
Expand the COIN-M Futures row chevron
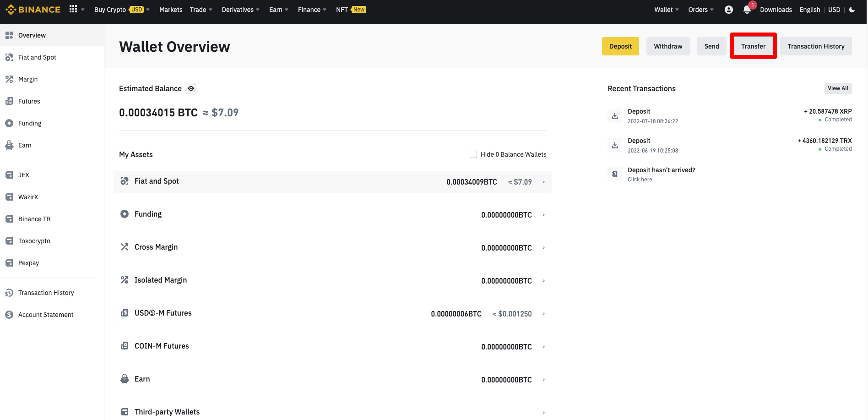[x=544, y=347]
